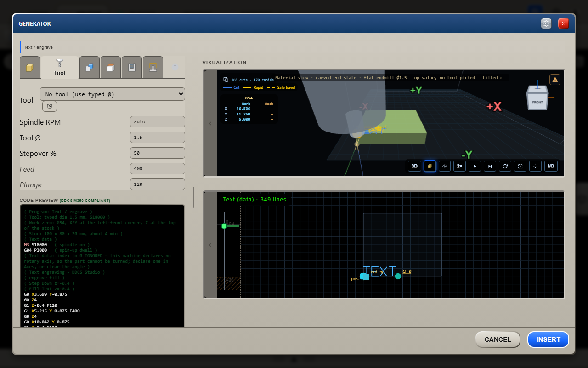Click the rotation angle 0 link

coord(407,271)
